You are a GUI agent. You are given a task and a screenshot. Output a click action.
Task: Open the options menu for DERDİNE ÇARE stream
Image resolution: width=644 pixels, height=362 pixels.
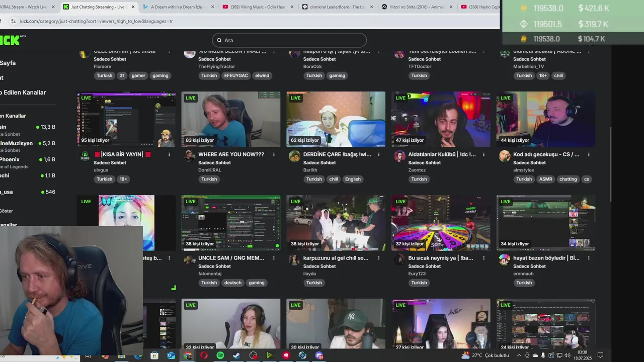click(379, 154)
